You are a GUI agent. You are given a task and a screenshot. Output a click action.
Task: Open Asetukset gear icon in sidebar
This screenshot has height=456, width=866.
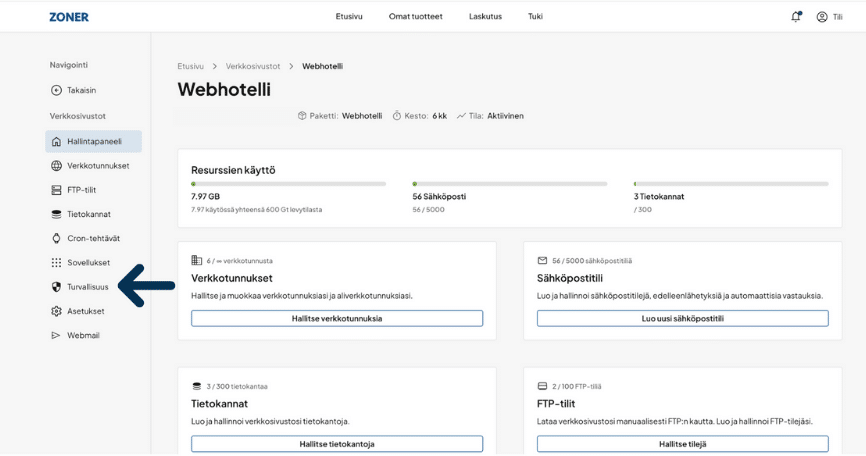pyautogui.click(x=57, y=311)
